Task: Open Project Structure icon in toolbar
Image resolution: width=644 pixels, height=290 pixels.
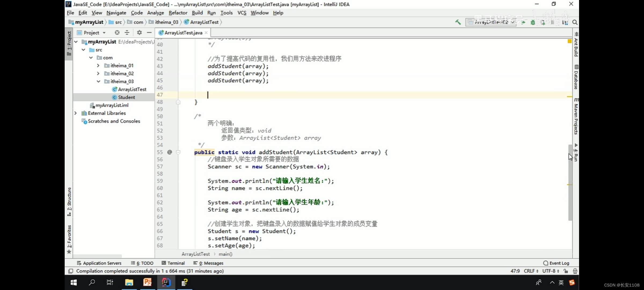Action: [565, 23]
